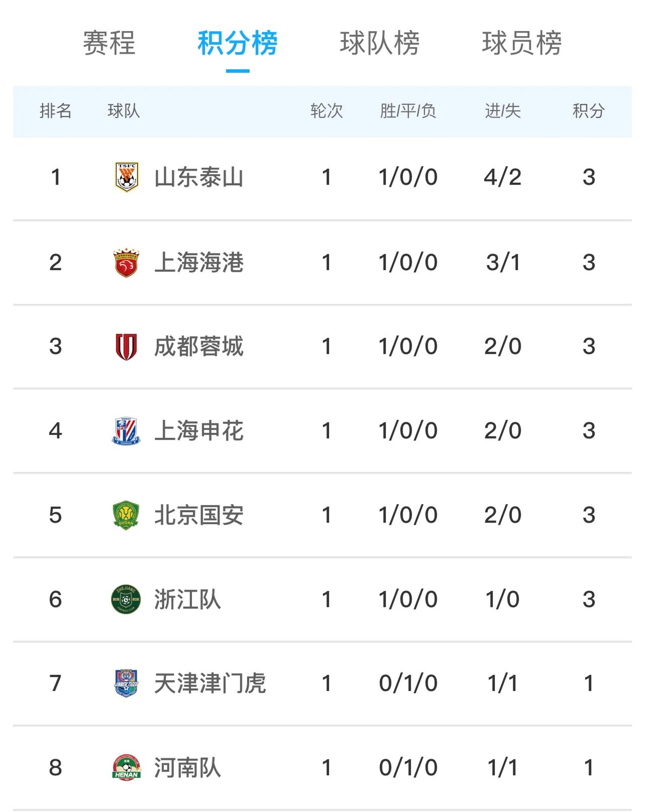The height and width of the screenshot is (812, 645).
Task: Click the 北京国安 team name
Action: [x=199, y=515]
